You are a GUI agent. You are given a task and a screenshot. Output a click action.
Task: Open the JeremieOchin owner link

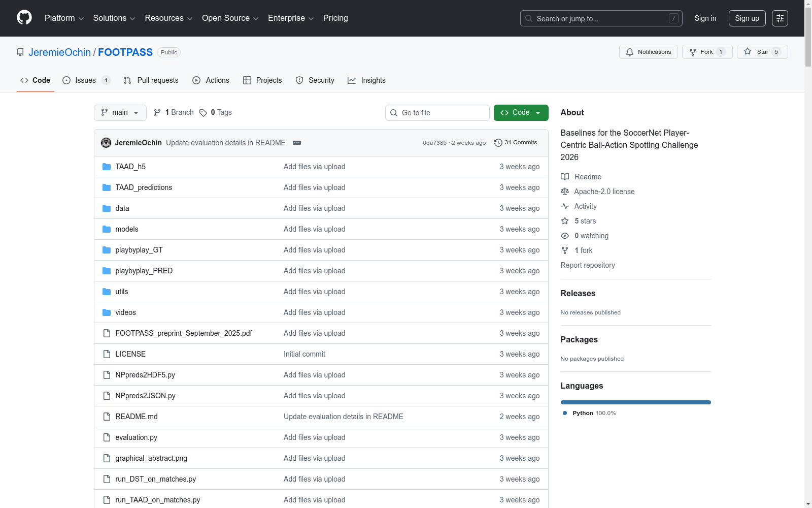point(59,52)
